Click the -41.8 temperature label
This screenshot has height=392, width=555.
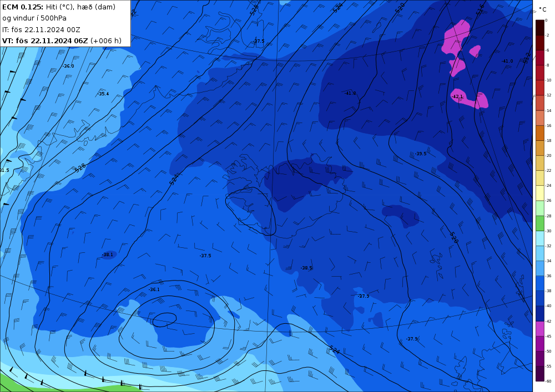[x=350, y=93]
